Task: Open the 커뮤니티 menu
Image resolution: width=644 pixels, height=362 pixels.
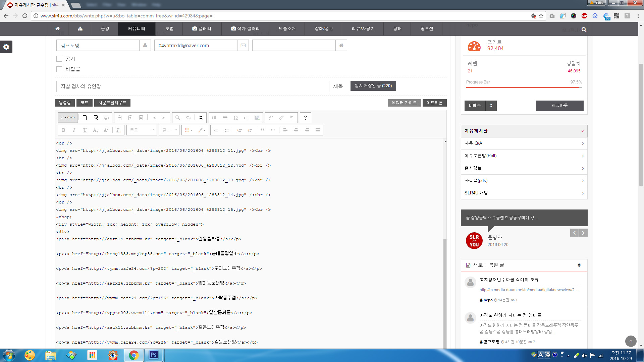Action: pyautogui.click(x=137, y=29)
